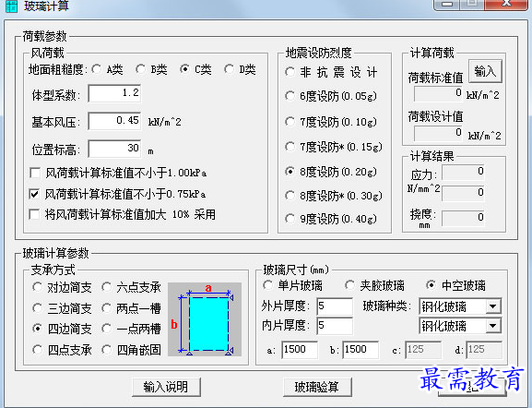Select 8度设防*(0.30g) option

click(290, 196)
